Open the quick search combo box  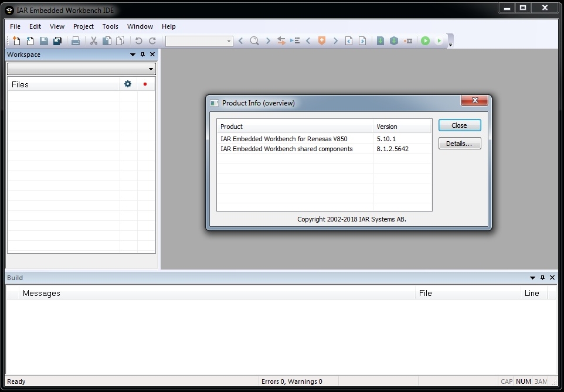199,41
